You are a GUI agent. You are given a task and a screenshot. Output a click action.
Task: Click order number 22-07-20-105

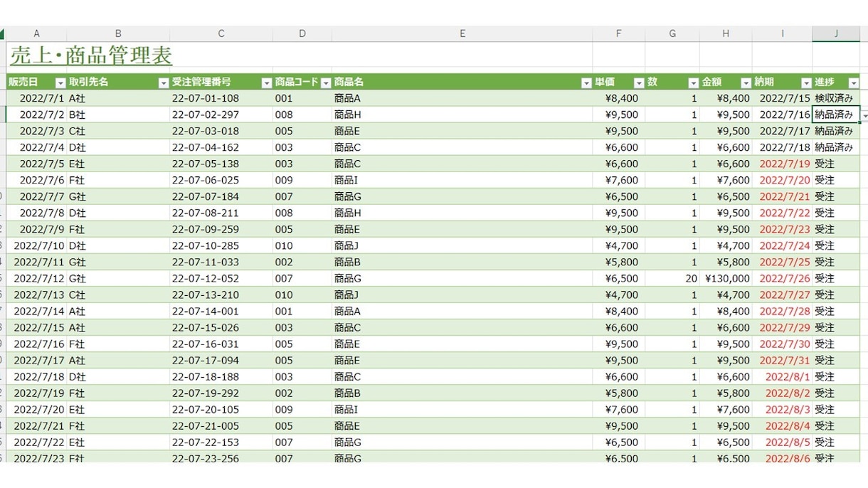pos(221,409)
